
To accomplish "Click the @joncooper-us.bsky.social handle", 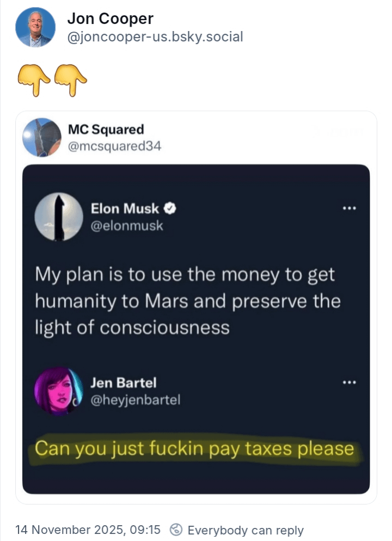I will [155, 37].
